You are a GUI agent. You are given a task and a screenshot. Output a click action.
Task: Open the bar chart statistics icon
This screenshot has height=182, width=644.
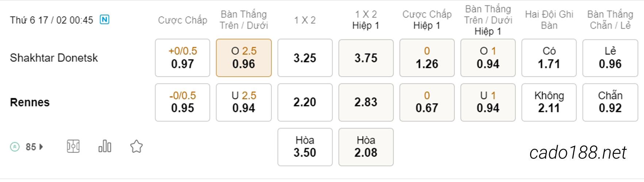click(x=105, y=146)
